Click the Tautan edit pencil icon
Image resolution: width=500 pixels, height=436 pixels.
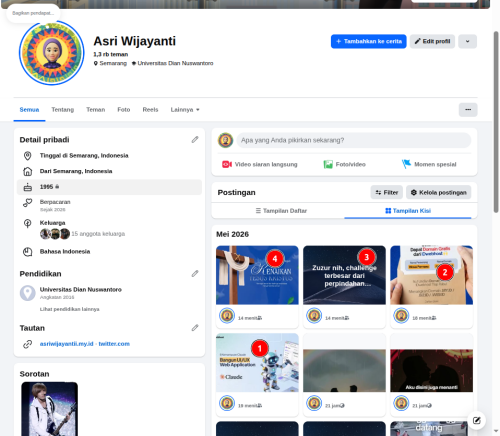[x=195, y=328]
